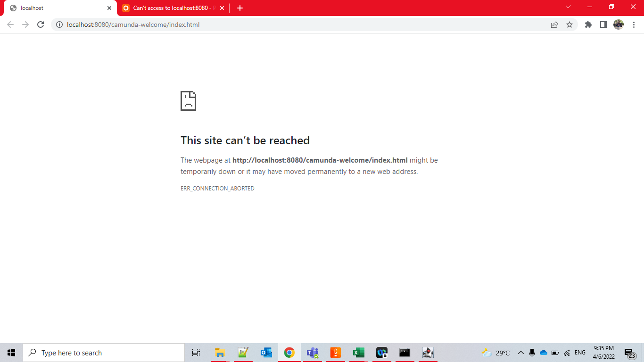644x362 pixels.
Task: Open the Chrome profile avatar
Action: [619, 25]
